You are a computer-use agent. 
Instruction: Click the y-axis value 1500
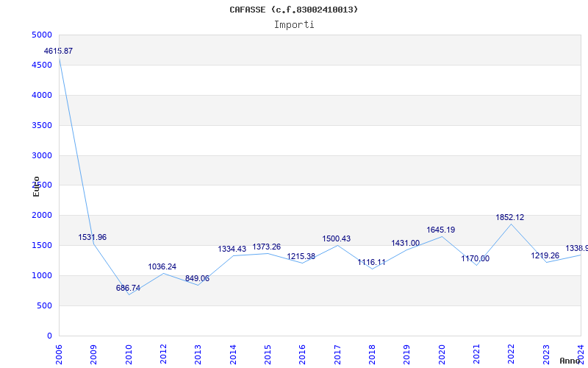click(42, 245)
